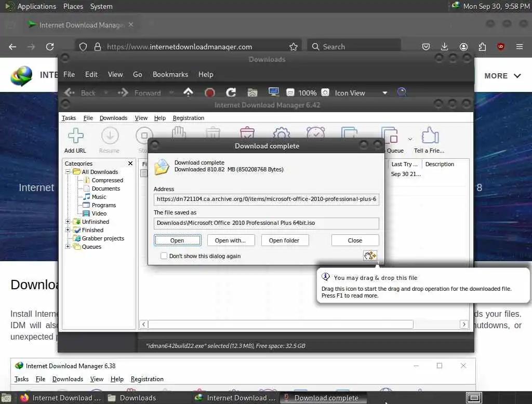Click Firefox's reload page icon
Screen dimensions: 532x404
50,47
